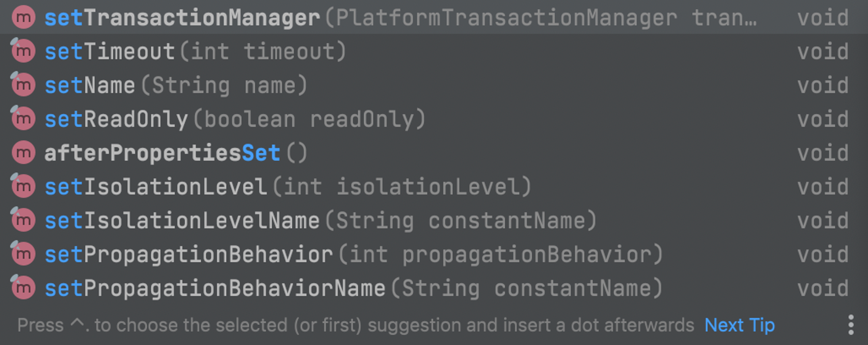Select the setTransactionManager suggestion
The width and height of the screenshot is (868, 345).
coord(434,17)
